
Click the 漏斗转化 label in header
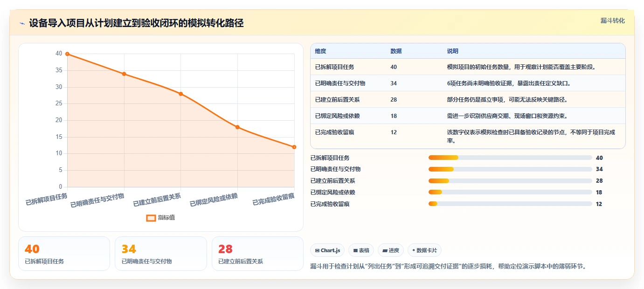(612, 21)
